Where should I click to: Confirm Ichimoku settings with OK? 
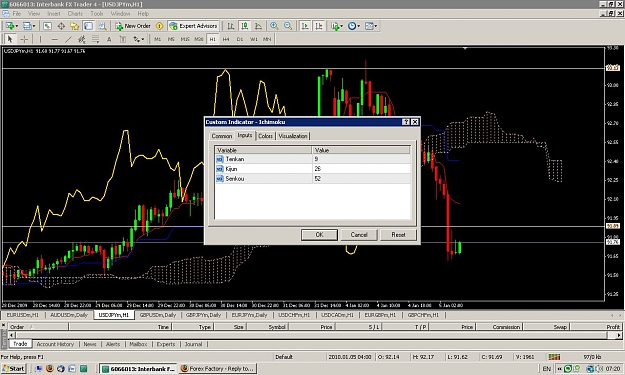pyautogui.click(x=319, y=235)
